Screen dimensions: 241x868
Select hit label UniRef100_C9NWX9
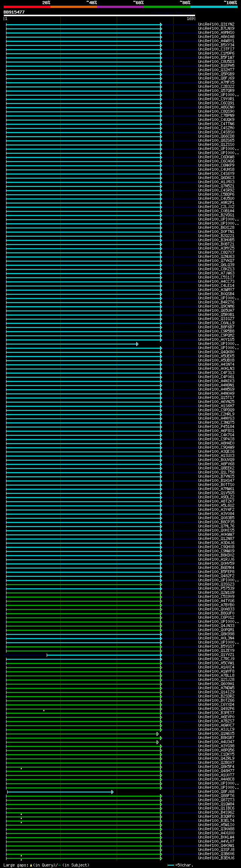click(x=216, y=551)
